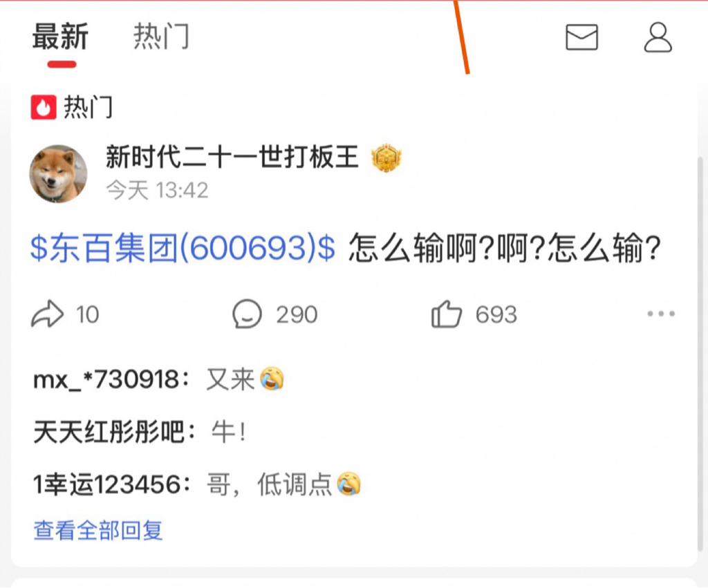Expand replies with 查看全部回复
The image size is (708, 588).
pyautogui.click(x=98, y=530)
